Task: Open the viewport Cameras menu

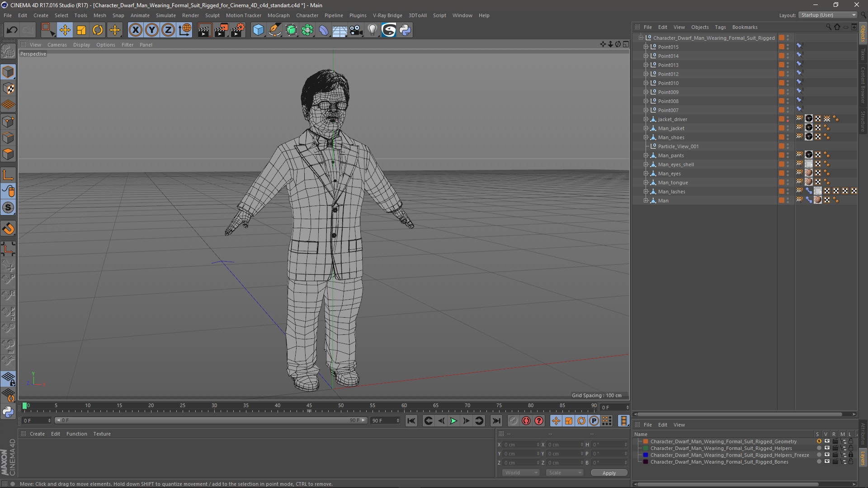Action: [x=57, y=45]
